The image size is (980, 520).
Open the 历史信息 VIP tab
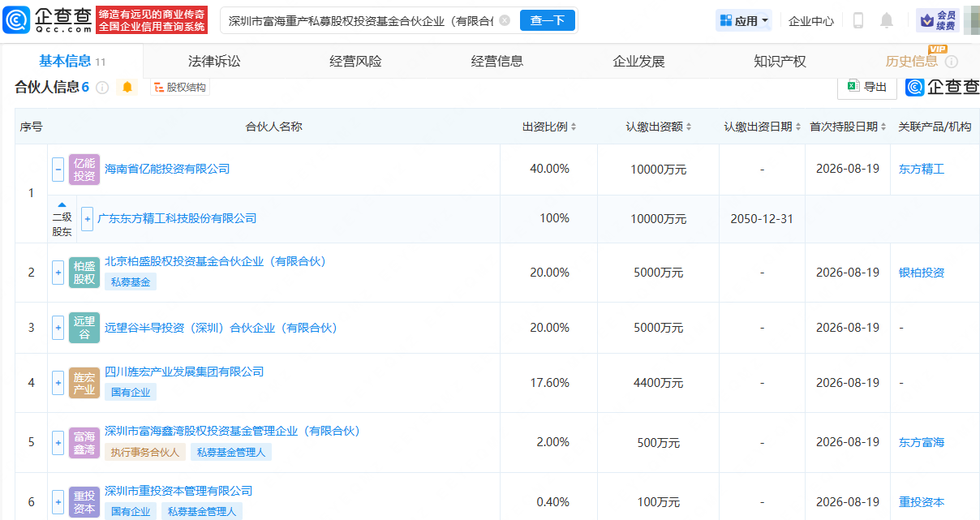[912, 61]
